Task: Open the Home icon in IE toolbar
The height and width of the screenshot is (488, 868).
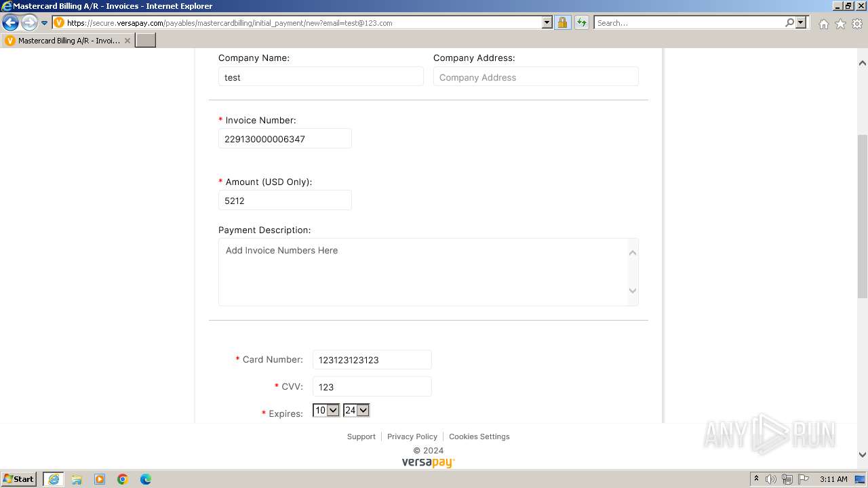Action: click(823, 24)
